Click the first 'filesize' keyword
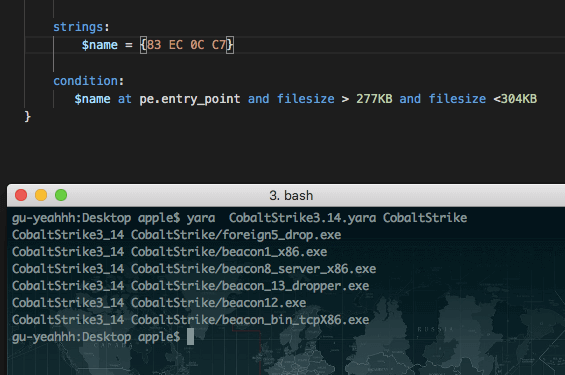The width and height of the screenshot is (565, 375). coord(306,99)
